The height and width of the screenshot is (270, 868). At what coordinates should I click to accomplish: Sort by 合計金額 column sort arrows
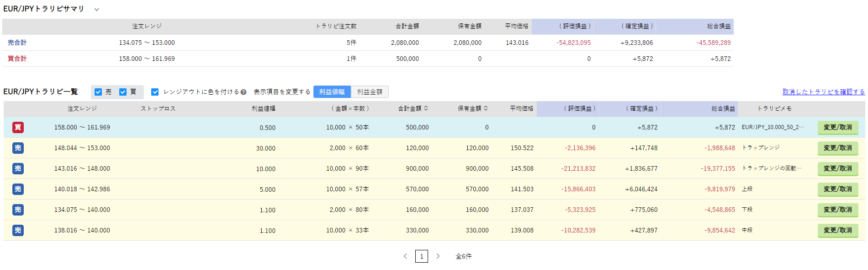click(x=426, y=108)
